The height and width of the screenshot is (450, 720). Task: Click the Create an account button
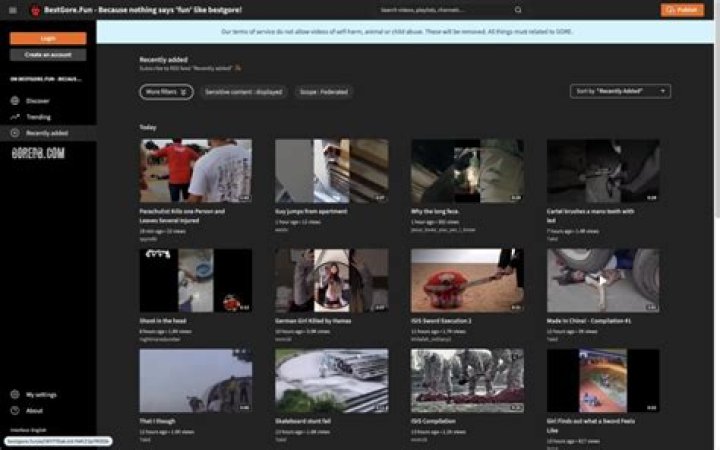click(x=48, y=54)
